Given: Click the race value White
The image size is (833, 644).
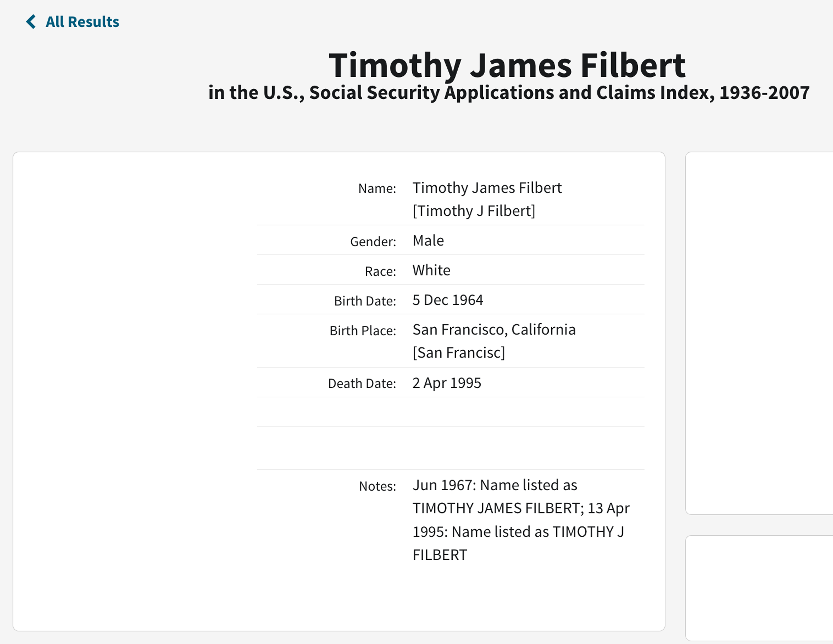Looking at the screenshot, I should (x=431, y=270).
